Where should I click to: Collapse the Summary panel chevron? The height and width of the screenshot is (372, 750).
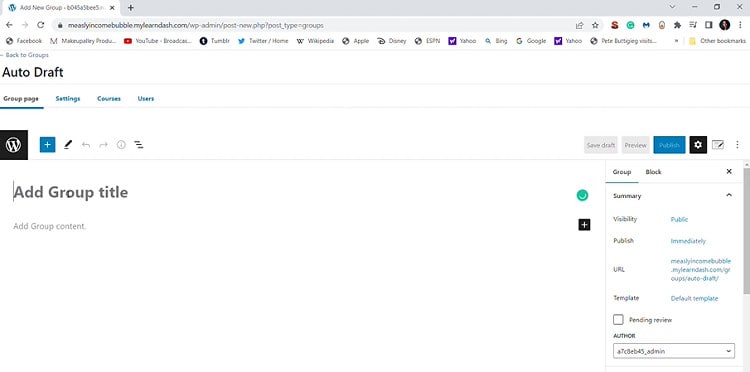(x=728, y=195)
